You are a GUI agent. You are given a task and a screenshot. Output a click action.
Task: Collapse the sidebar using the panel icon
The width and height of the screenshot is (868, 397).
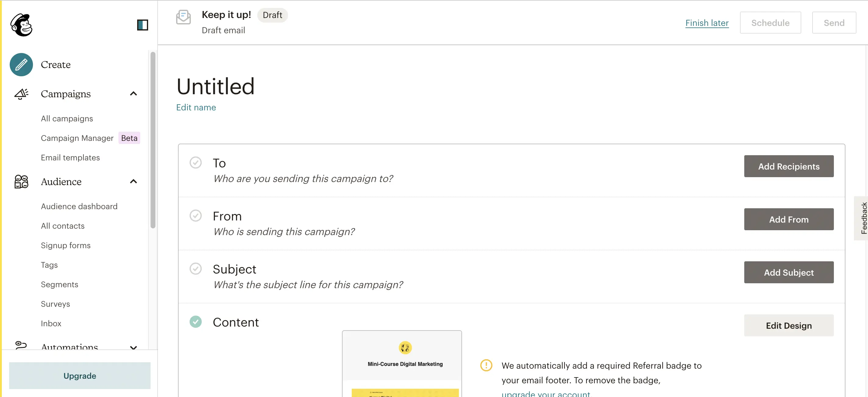143,25
